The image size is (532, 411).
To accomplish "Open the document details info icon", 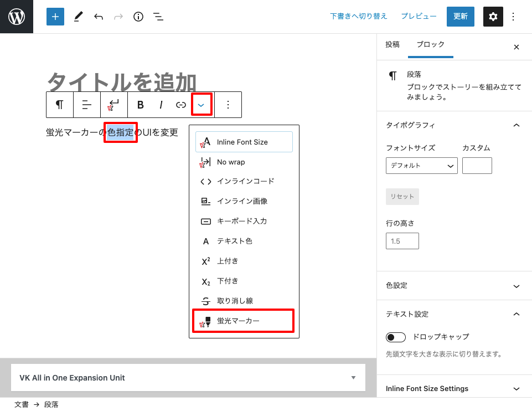I will pyautogui.click(x=138, y=17).
